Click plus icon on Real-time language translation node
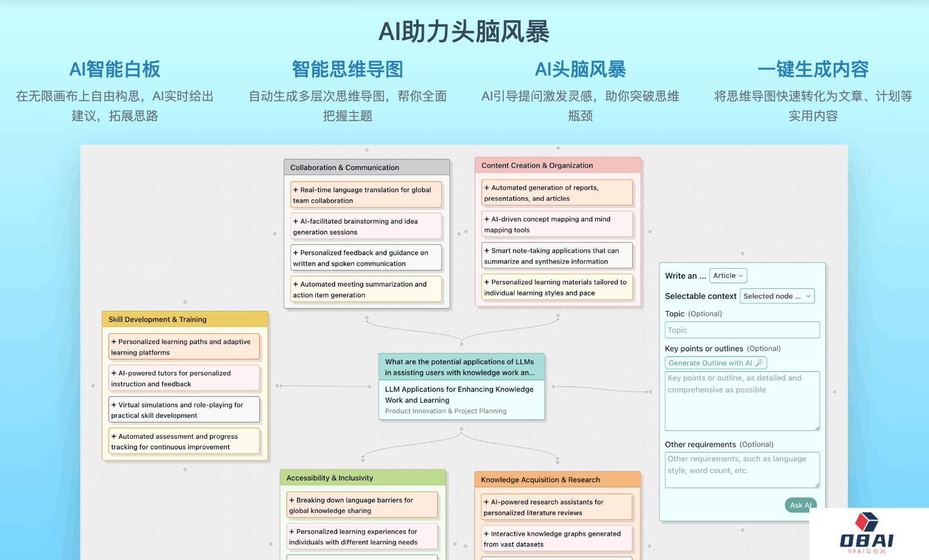This screenshot has height=560, width=929. click(296, 190)
